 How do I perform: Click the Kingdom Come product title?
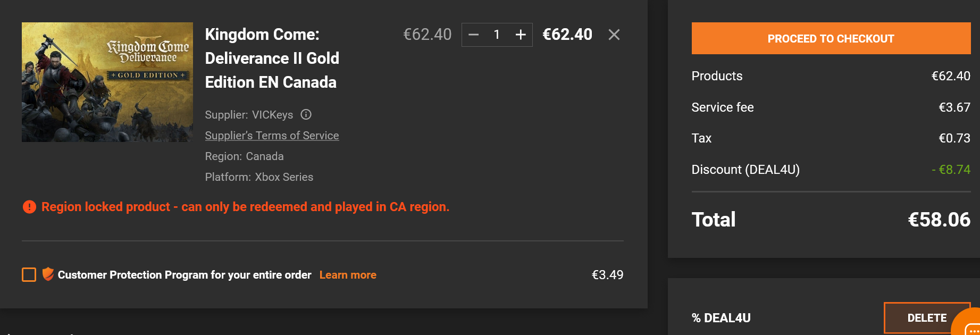(272, 58)
